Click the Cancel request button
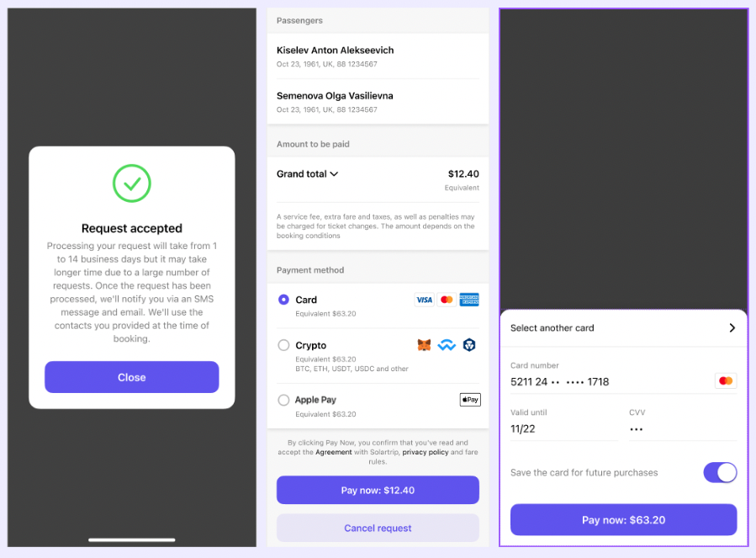The width and height of the screenshot is (756, 558). [x=378, y=528]
